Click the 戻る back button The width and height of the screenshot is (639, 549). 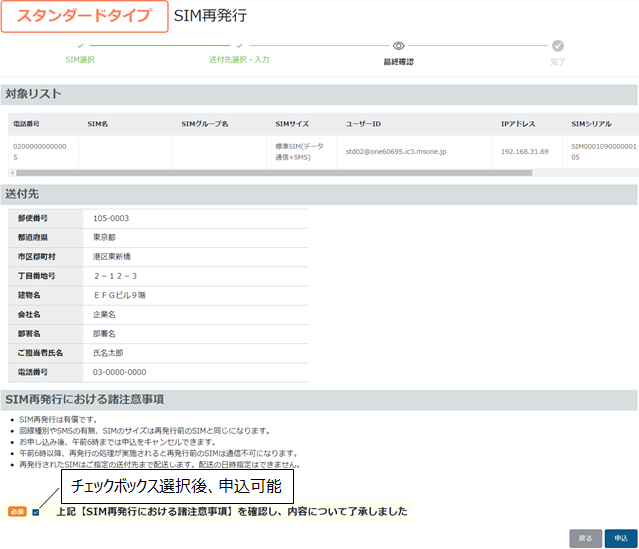586,538
